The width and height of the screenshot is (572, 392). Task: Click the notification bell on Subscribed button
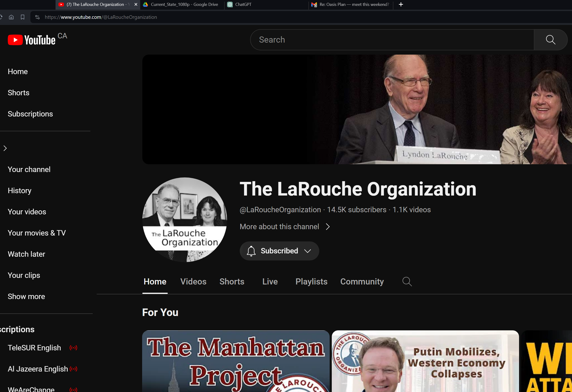251,251
